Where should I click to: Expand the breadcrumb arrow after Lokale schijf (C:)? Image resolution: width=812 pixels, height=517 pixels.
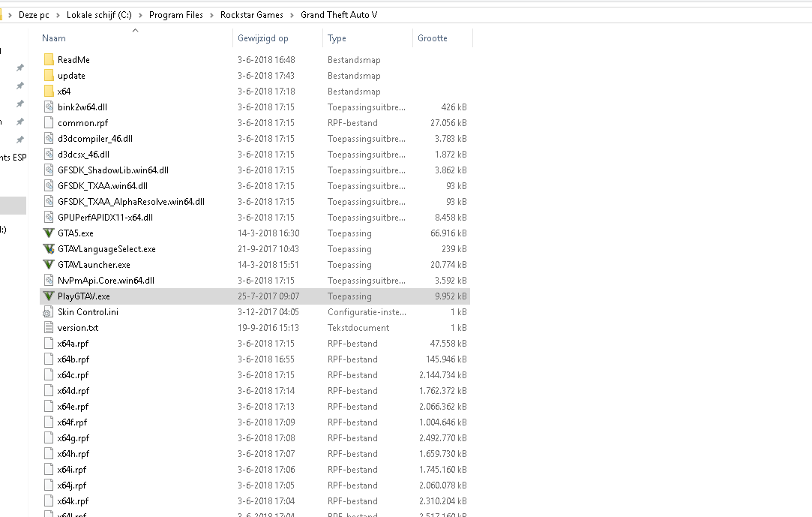(140, 15)
